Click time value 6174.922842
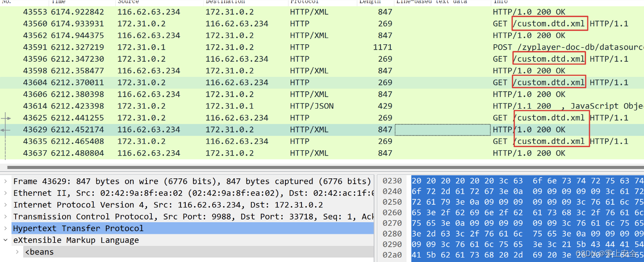Image resolution: width=644 pixels, height=262 pixels. (77, 12)
